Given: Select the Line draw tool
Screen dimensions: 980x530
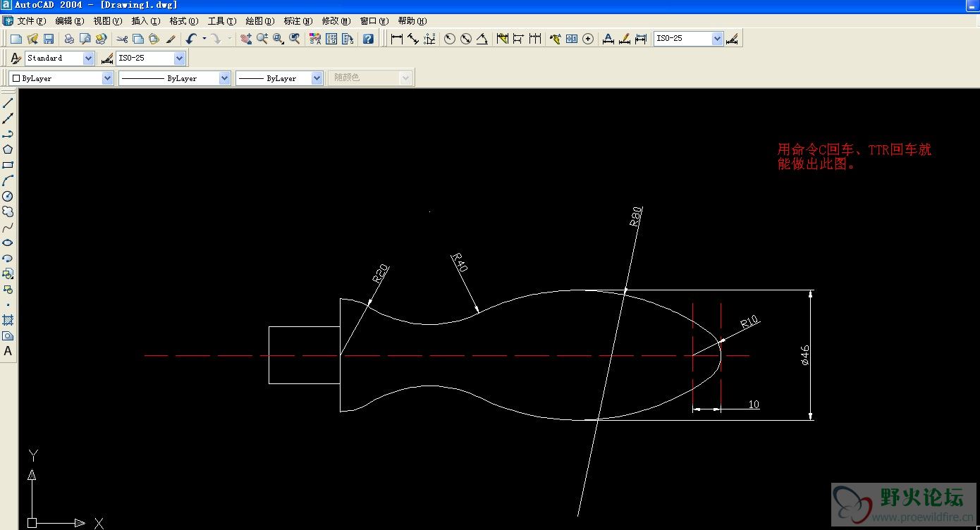Looking at the screenshot, I should coord(8,103).
